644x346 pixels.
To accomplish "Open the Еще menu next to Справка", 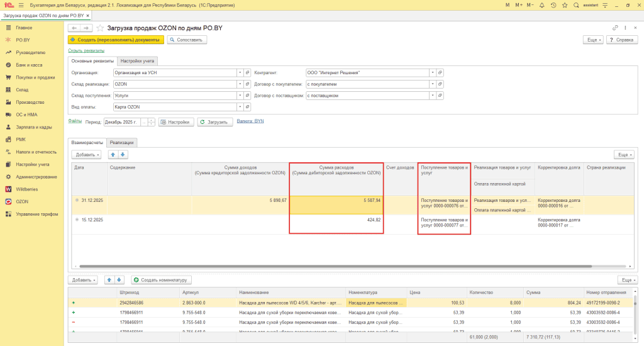I will click(x=594, y=40).
